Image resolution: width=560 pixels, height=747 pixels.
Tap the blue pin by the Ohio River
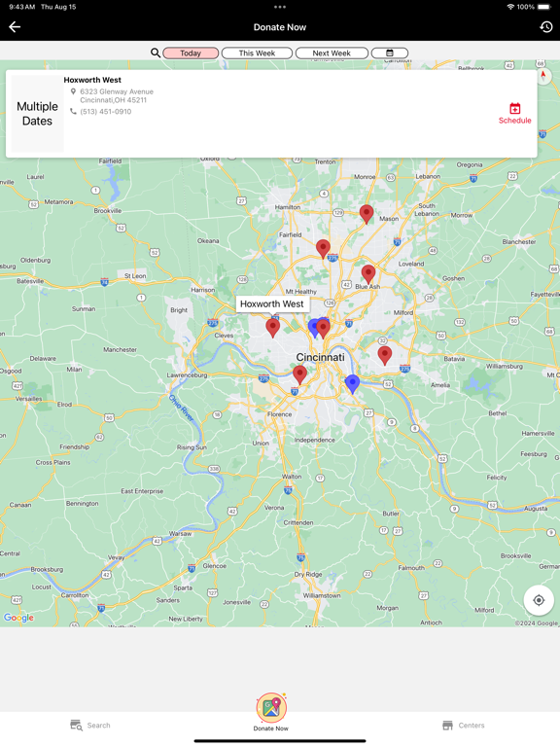point(352,383)
